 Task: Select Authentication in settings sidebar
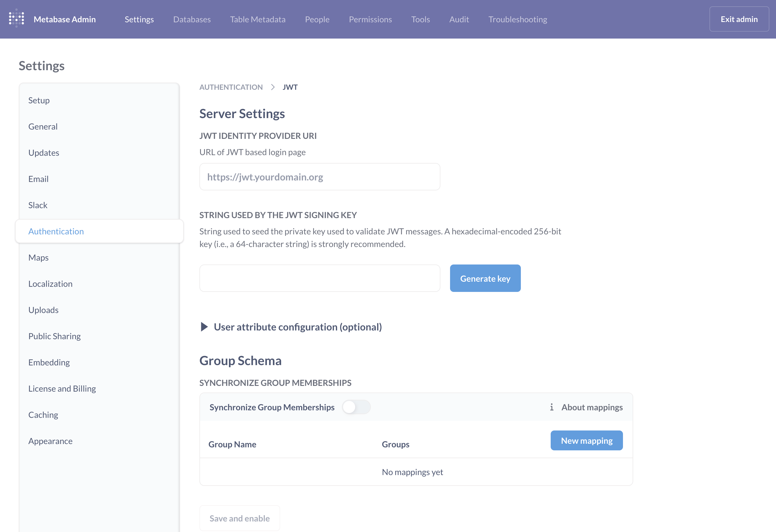(99, 231)
